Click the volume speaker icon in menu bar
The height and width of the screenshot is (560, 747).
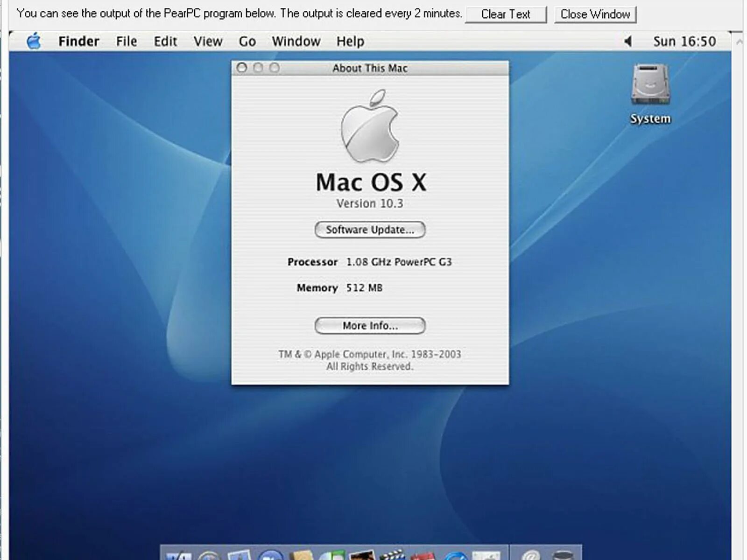coord(628,41)
